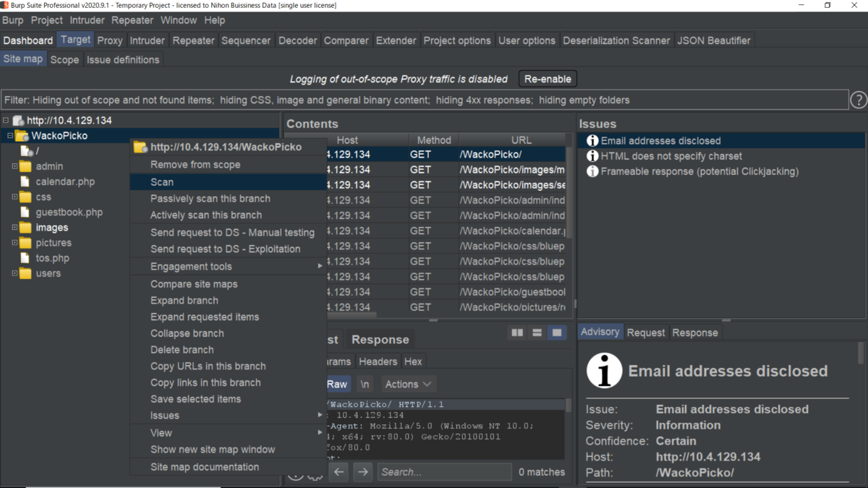This screenshot has height=488, width=868.
Task: Click info icon beside Frameable response issue
Action: pyautogui.click(x=592, y=171)
